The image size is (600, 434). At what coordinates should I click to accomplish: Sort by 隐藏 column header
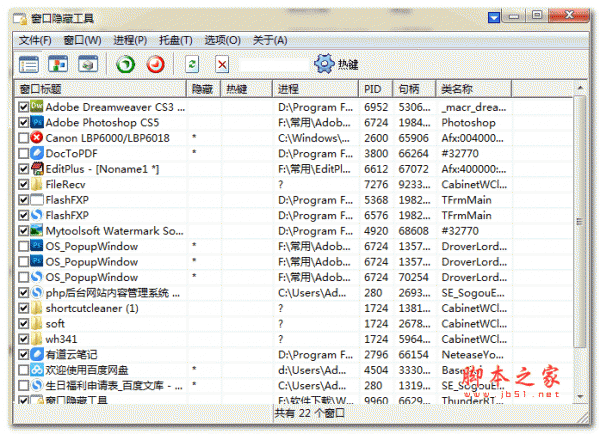[x=203, y=89]
